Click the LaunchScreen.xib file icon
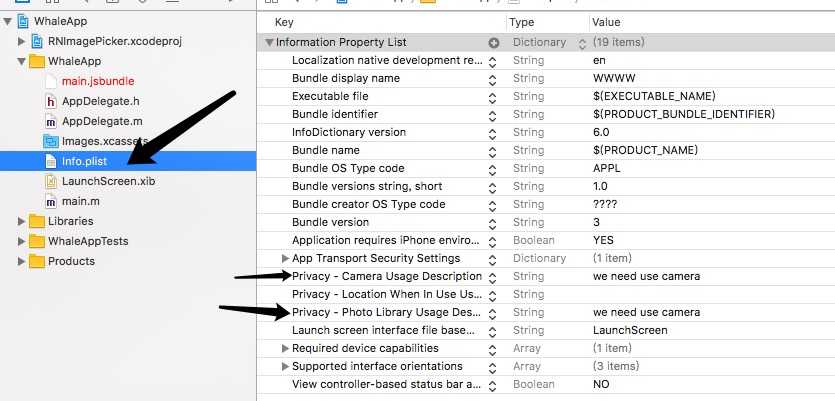 pyautogui.click(x=52, y=181)
